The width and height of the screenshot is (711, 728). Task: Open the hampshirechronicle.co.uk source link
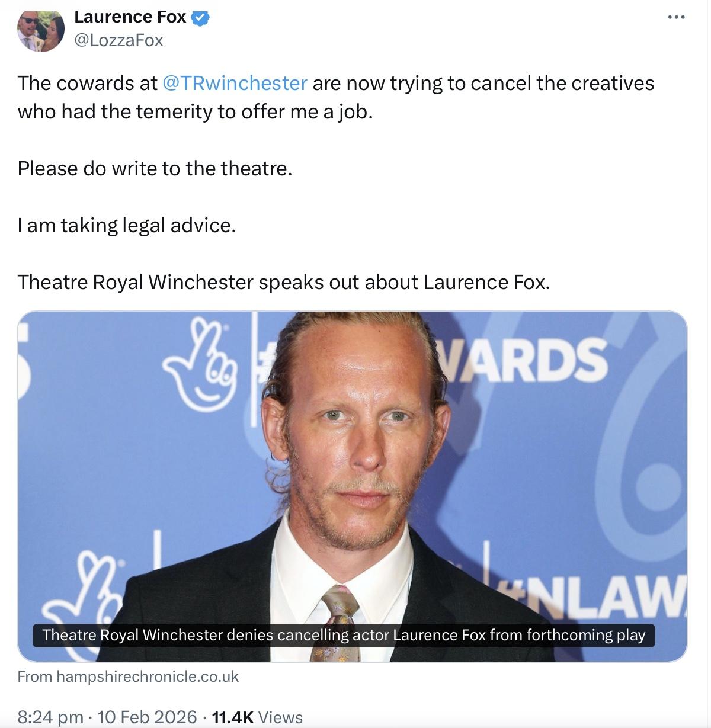tap(148, 676)
